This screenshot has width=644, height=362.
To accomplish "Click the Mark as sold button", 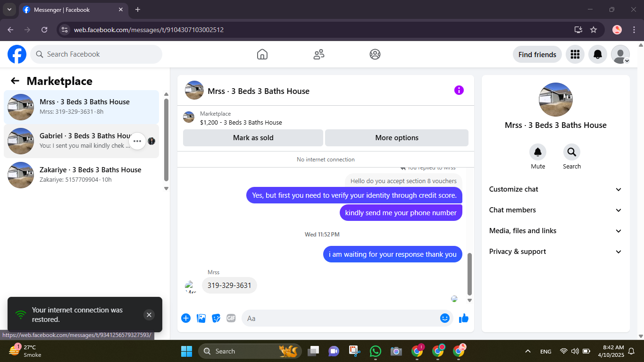I will [253, 138].
